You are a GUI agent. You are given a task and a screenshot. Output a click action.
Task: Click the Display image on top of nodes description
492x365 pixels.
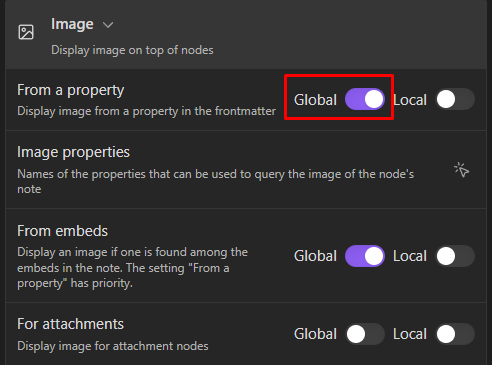(x=132, y=50)
